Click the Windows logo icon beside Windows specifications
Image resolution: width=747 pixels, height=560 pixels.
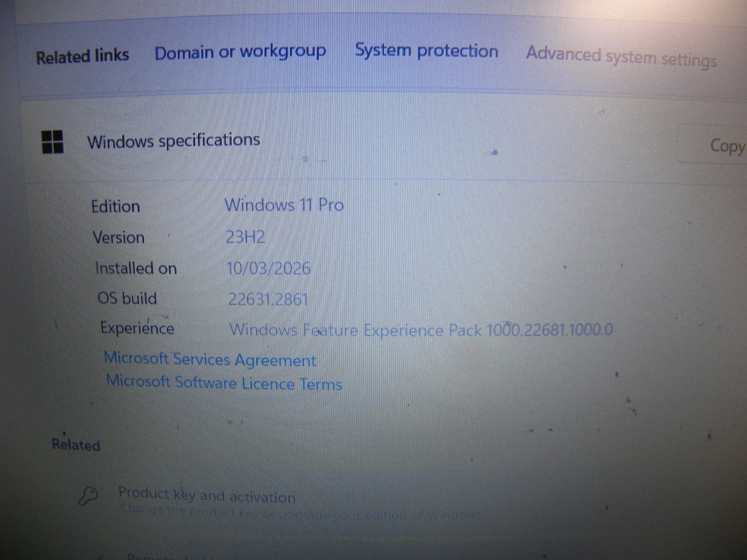[x=52, y=141]
